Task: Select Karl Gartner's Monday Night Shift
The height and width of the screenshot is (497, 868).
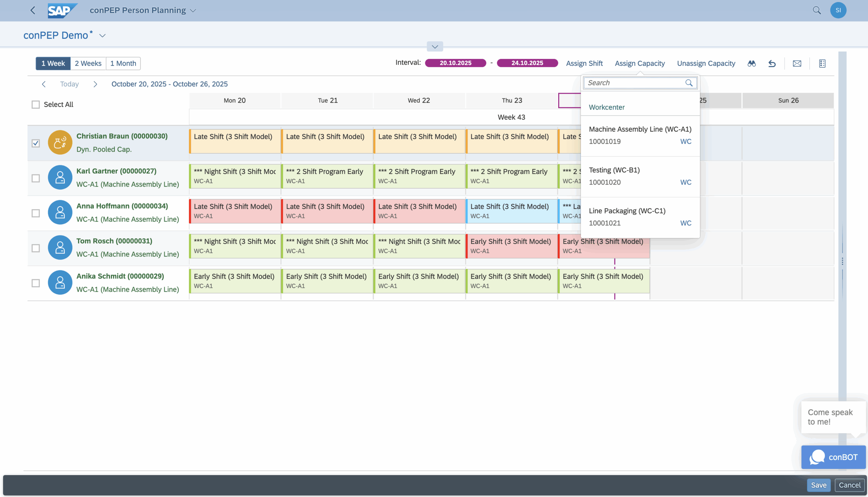Action: [x=235, y=176]
